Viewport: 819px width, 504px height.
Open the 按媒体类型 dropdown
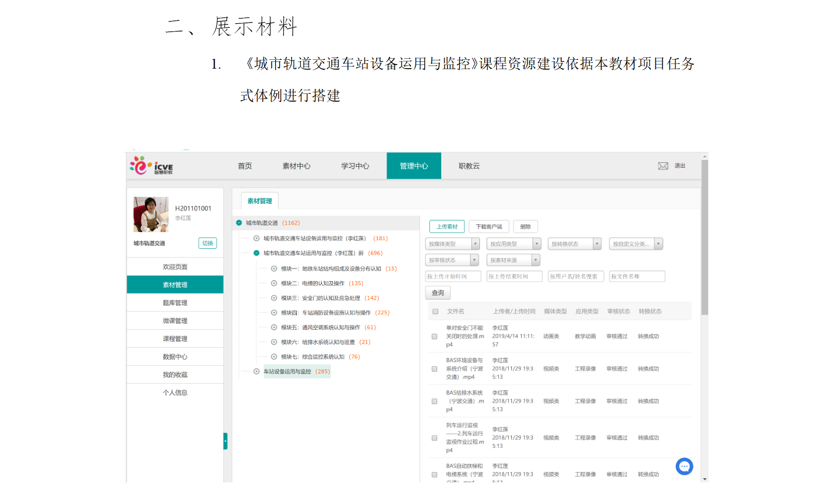[453, 244]
